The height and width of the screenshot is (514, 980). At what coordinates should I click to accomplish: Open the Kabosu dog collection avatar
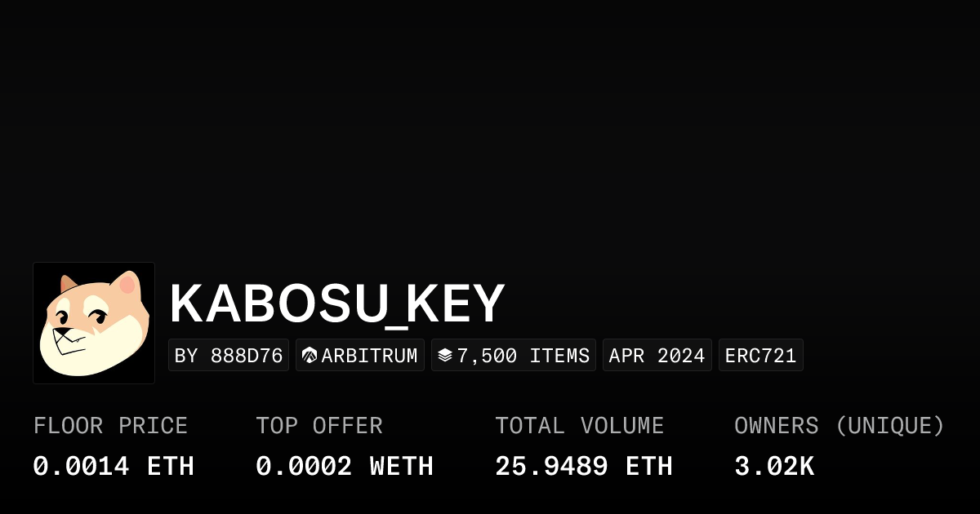pos(94,323)
